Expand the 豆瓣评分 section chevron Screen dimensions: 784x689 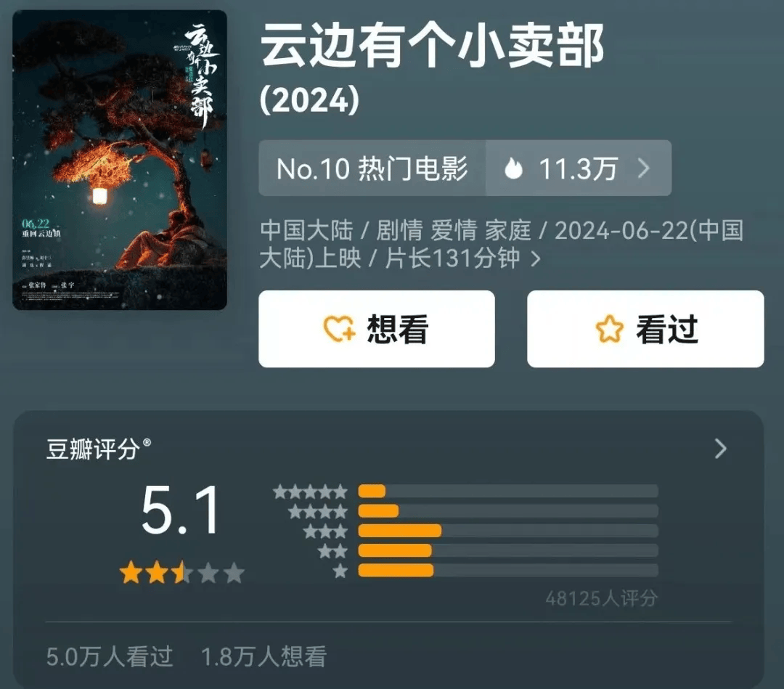[720, 449]
